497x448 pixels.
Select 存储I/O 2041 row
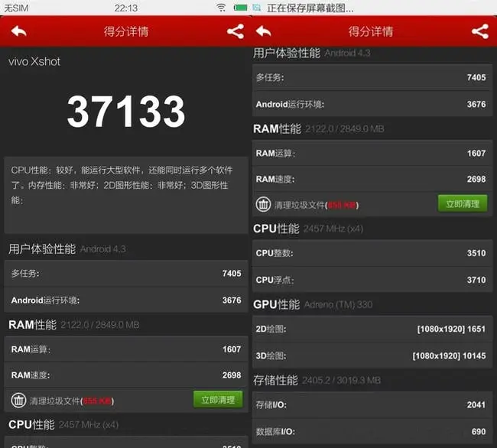coord(372,404)
